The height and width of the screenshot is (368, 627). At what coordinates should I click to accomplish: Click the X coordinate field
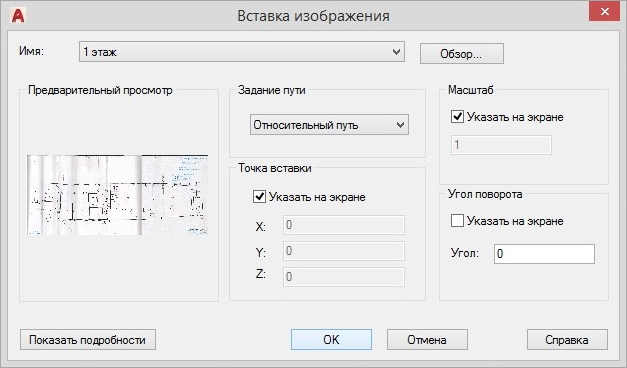[x=344, y=225]
